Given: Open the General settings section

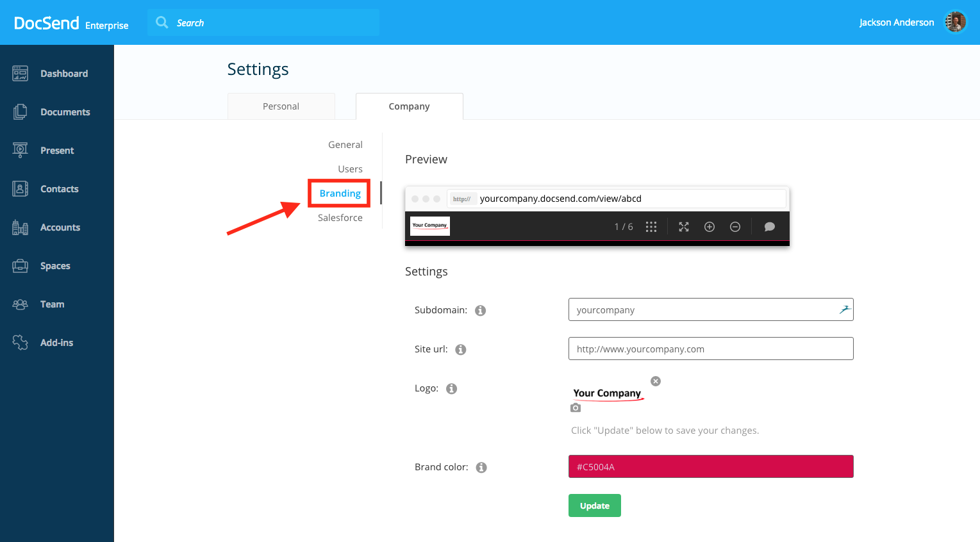Looking at the screenshot, I should click(x=345, y=145).
